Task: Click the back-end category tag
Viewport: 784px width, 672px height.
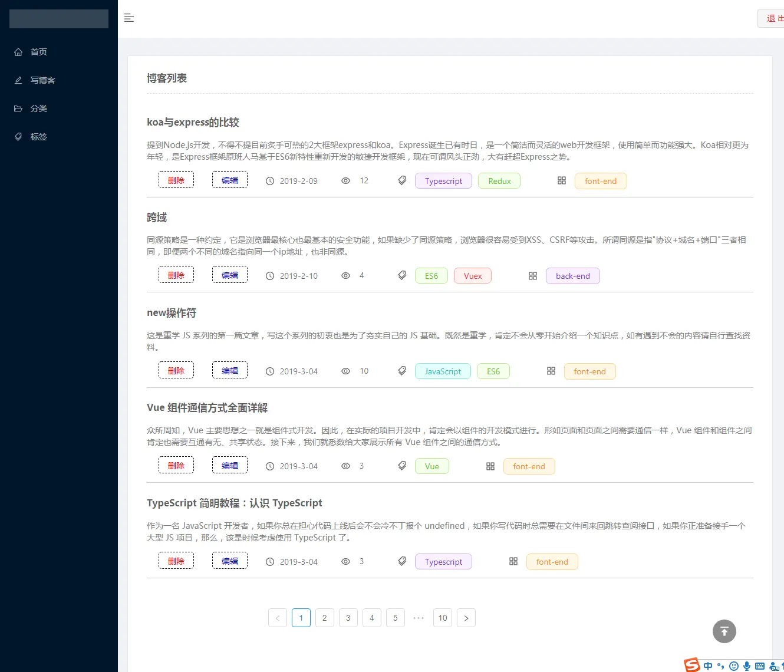Action: [573, 276]
